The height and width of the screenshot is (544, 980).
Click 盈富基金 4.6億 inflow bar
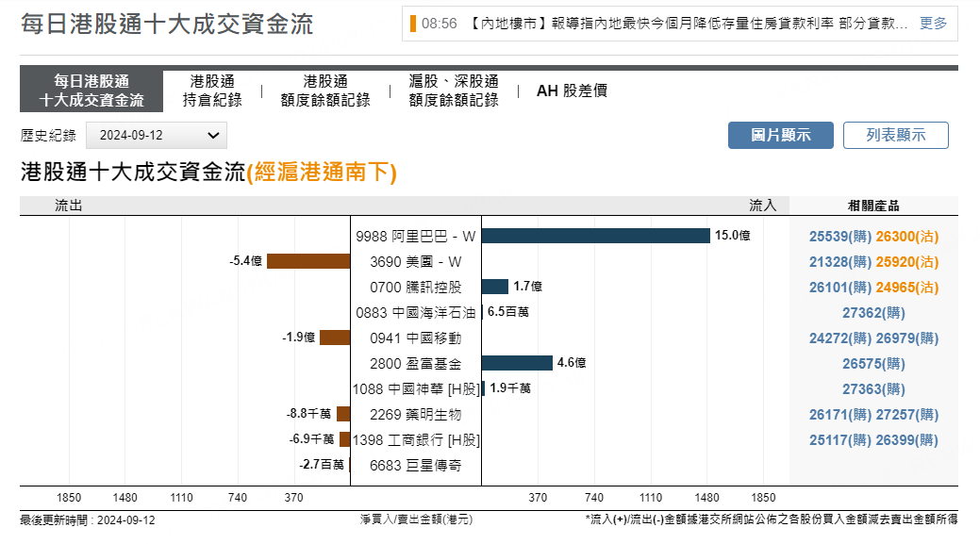[x=517, y=363]
